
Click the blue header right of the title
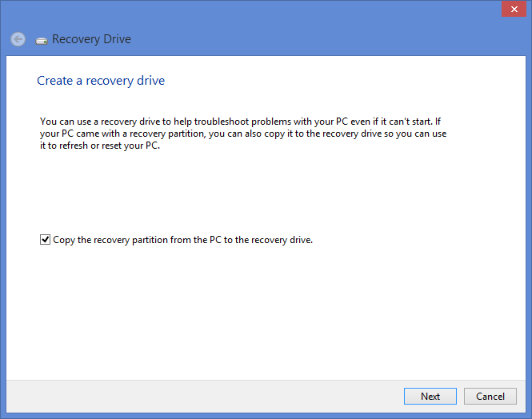point(320,39)
